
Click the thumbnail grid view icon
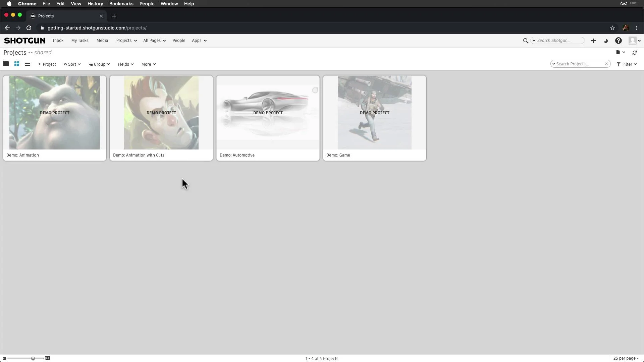(16, 64)
